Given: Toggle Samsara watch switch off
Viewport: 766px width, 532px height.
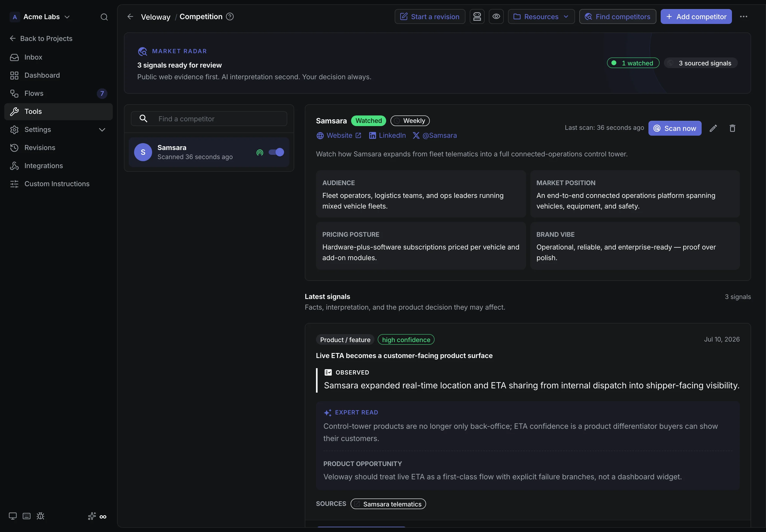Looking at the screenshot, I should pos(276,152).
